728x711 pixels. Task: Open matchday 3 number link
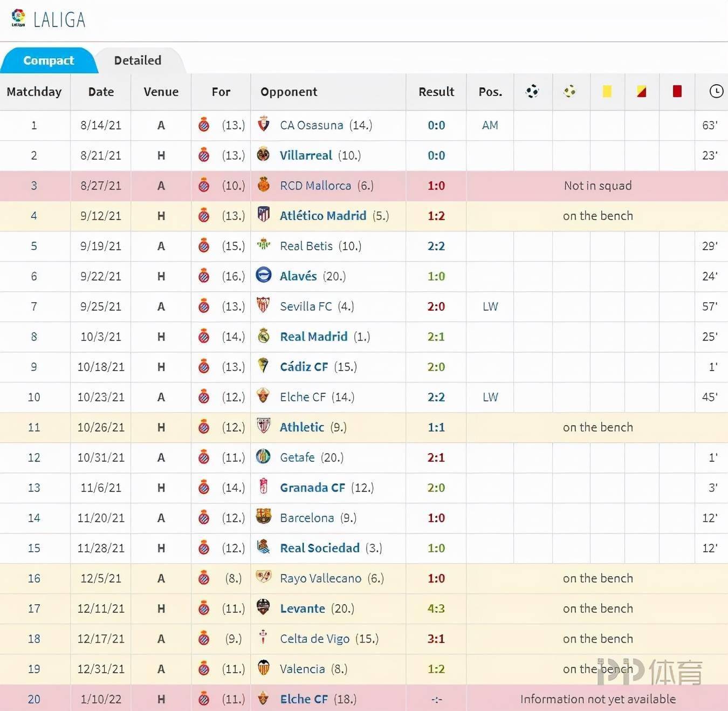coord(34,186)
